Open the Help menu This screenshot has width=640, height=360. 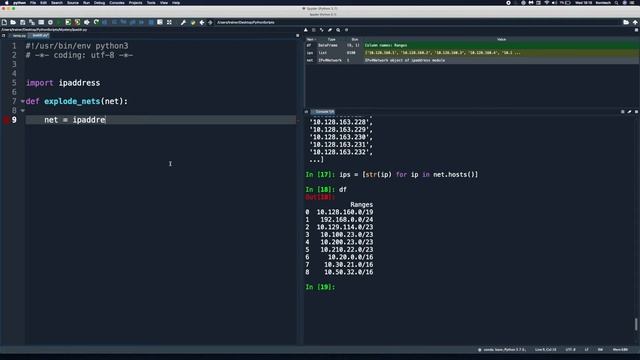[176, 2]
